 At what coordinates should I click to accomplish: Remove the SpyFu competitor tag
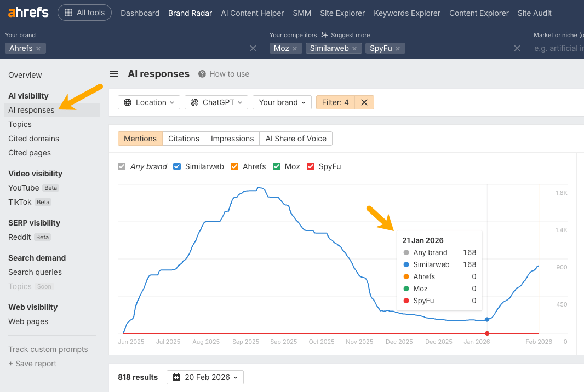[x=398, y=49]
